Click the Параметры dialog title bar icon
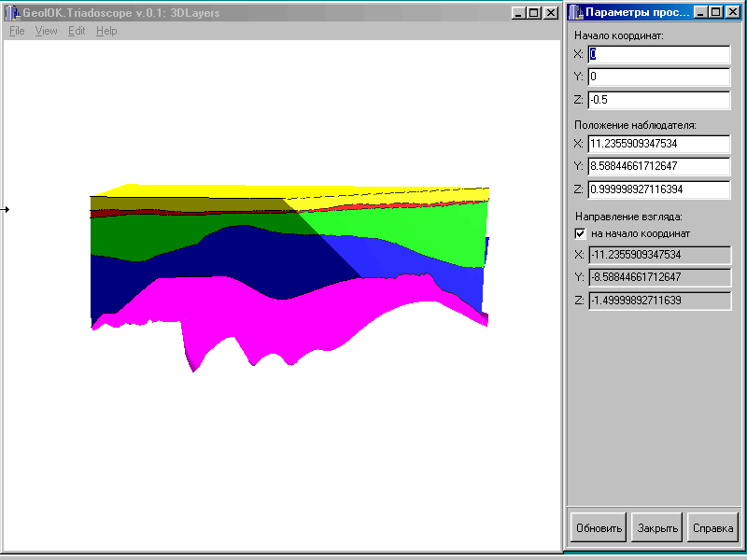This screenshot has width=747, height=560. tap(574, 13)
